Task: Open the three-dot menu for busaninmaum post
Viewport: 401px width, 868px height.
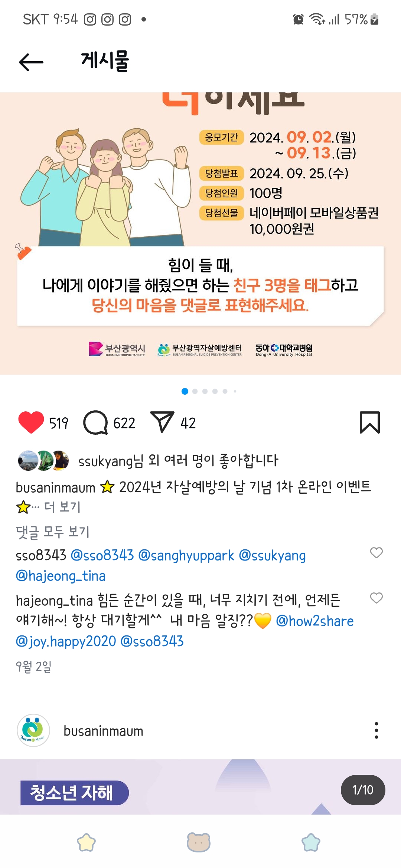Action: coord(376,730)
